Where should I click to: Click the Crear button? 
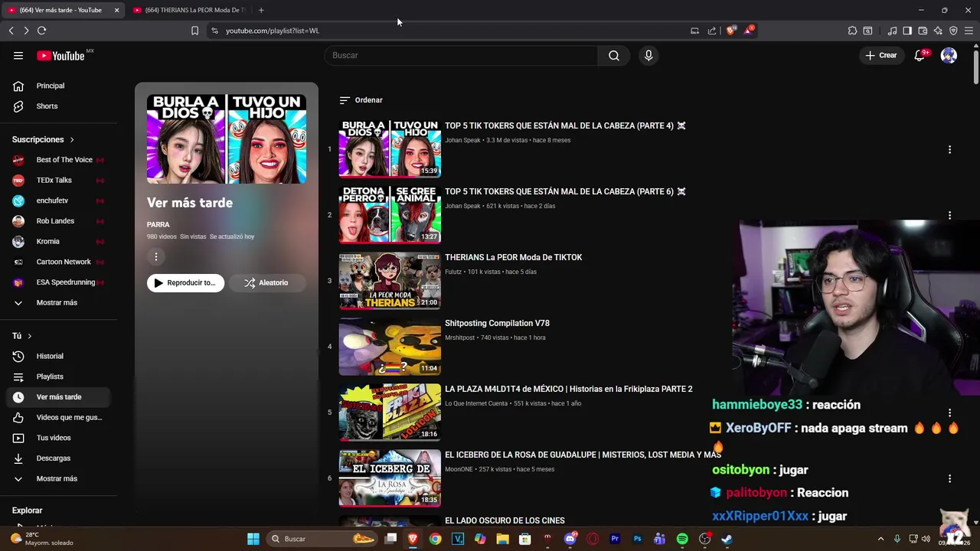point(881,55)
